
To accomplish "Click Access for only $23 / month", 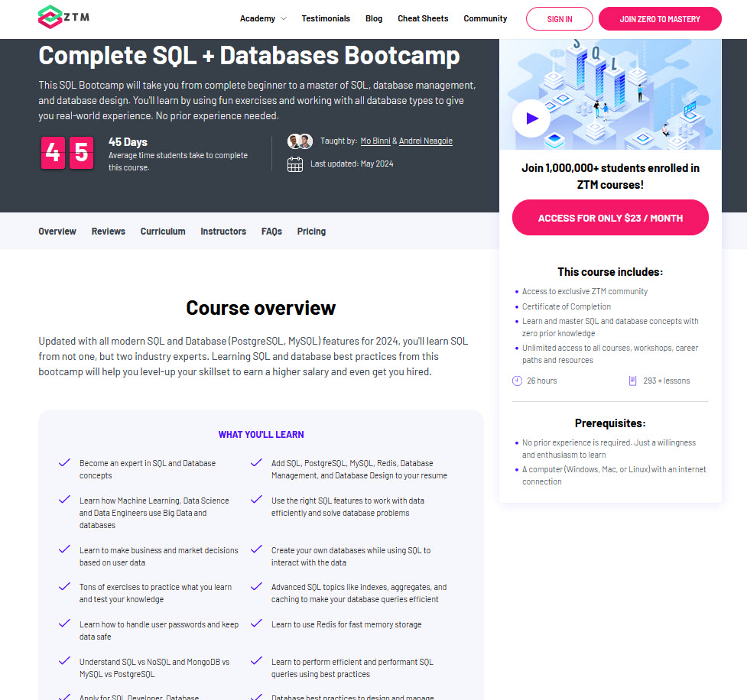I will [610, 218].
